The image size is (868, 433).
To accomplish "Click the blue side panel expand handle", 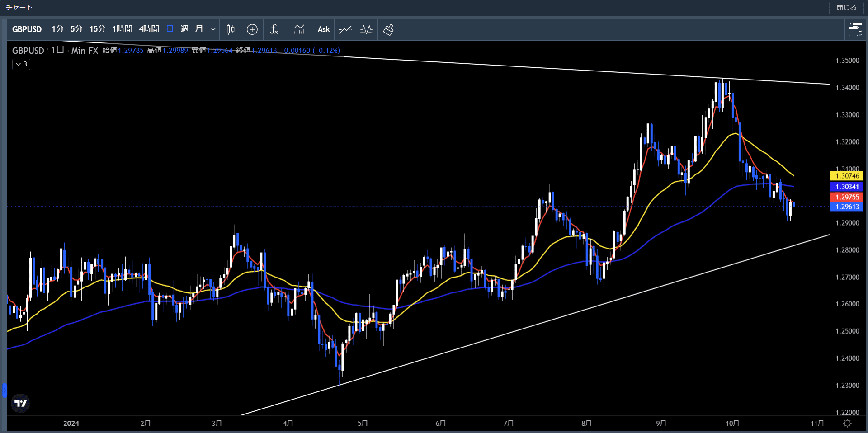I will tap(5, 390).
